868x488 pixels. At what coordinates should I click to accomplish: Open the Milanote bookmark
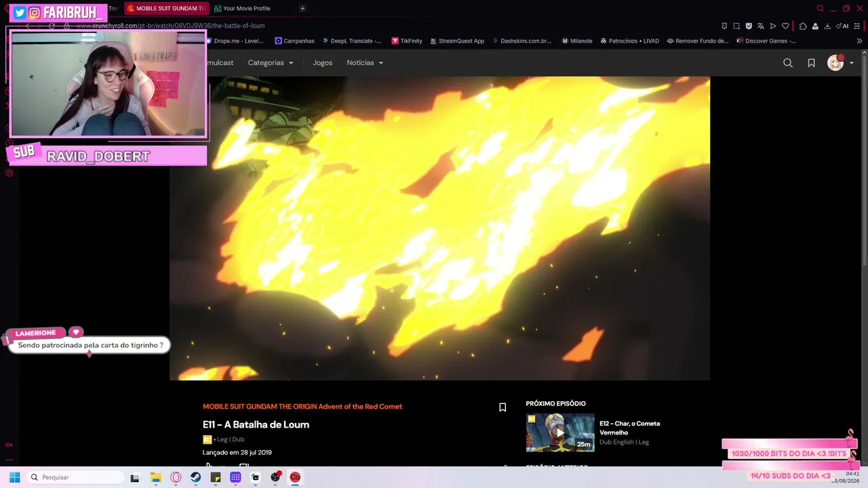coord(577,41)
